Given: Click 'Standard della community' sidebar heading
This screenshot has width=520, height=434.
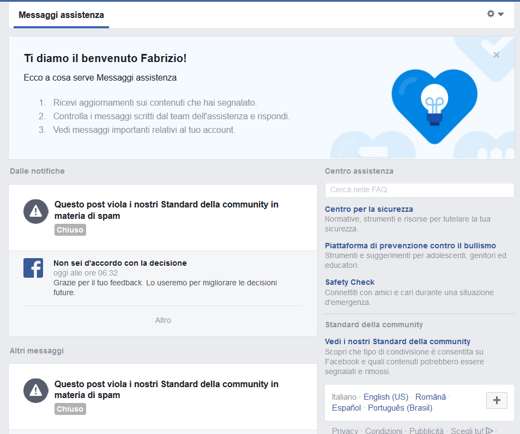Looking at the screenshot, I should (374, 325).
